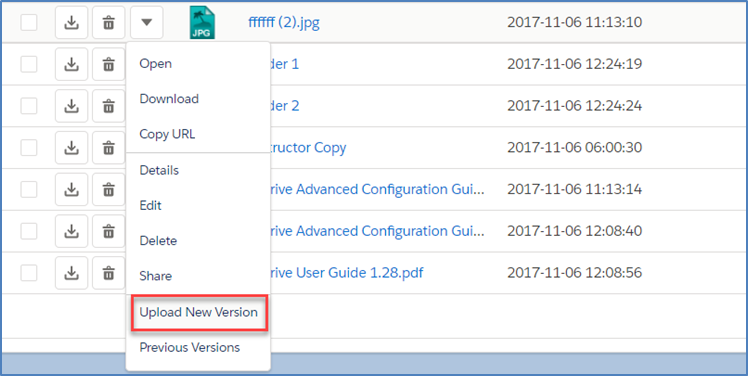This screenshot has width=748, height=376.
Task: Tick checkbox for User Guide 1.28.pdf row
Action: point(29,273)
